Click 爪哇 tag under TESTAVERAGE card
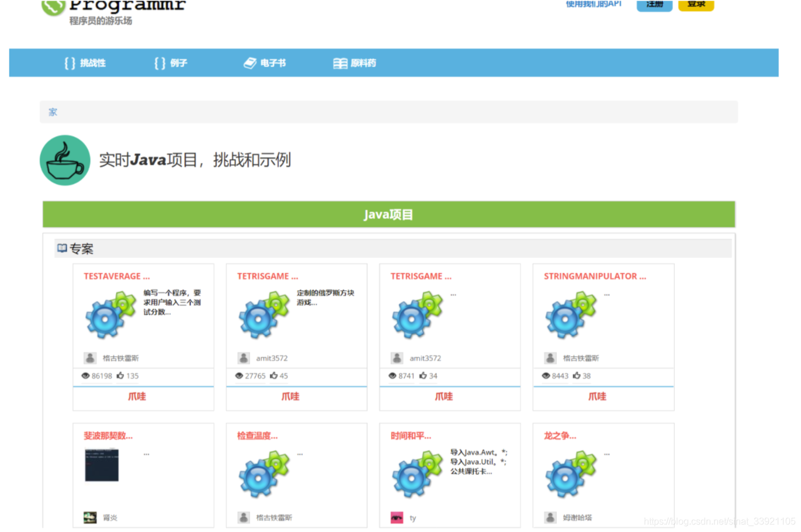This screenshot has height=532, width=801. 137,397
